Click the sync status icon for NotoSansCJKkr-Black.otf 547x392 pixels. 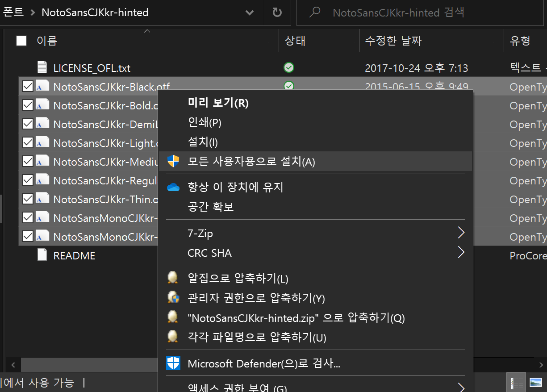point(289,85)
